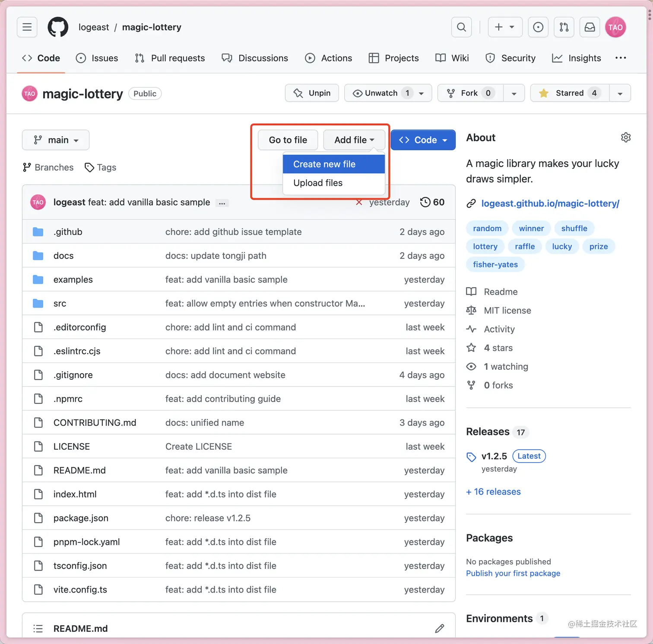Click the Unpin repository button

[x=312, y=93]
